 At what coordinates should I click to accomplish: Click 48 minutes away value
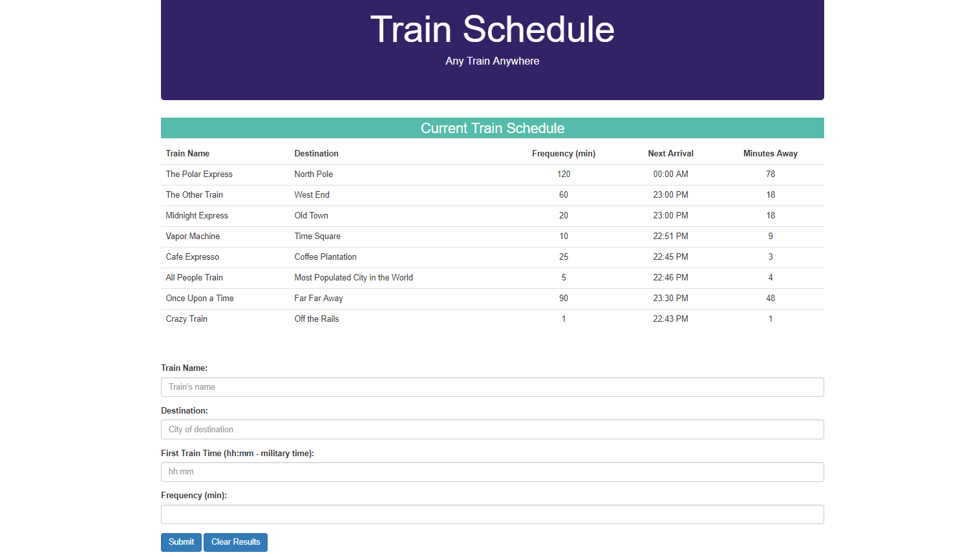771,299
